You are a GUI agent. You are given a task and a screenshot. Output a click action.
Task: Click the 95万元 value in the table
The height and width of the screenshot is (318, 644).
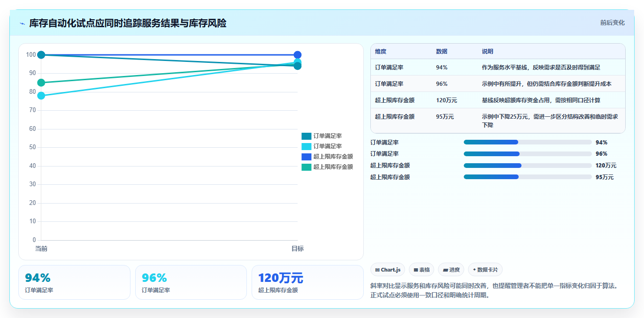point(445,117)
